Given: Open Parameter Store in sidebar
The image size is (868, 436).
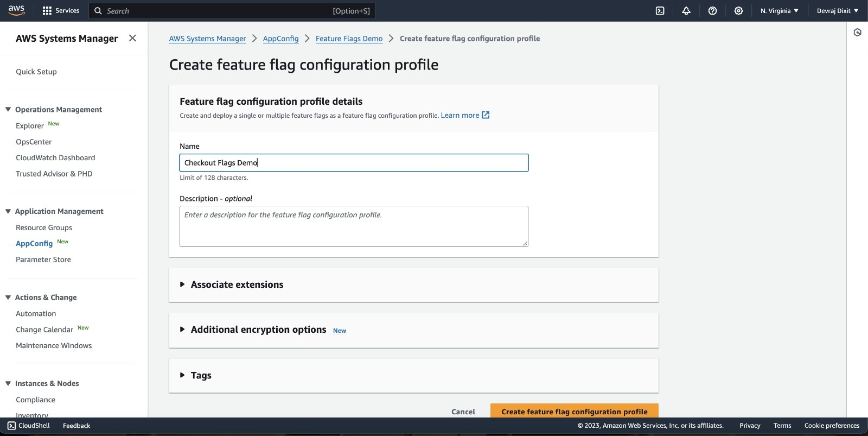Looking at the screenshot, I should pos(43,260).
